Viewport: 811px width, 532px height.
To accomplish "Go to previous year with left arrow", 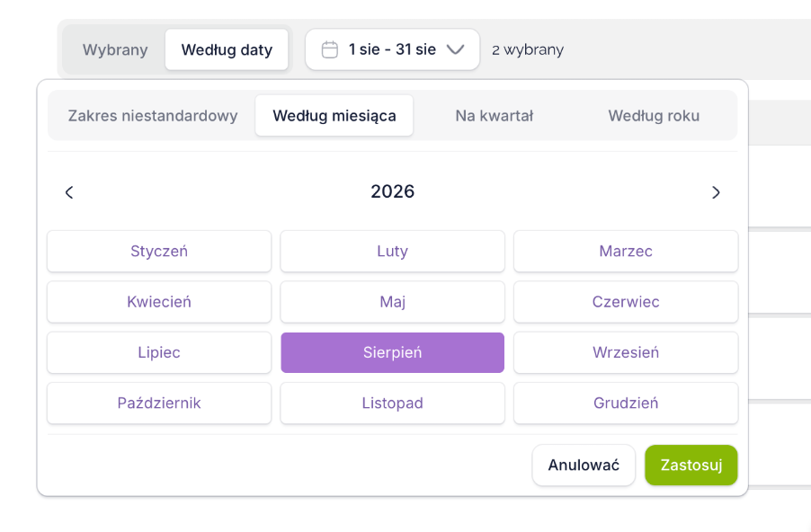I will tap(69, 192).
